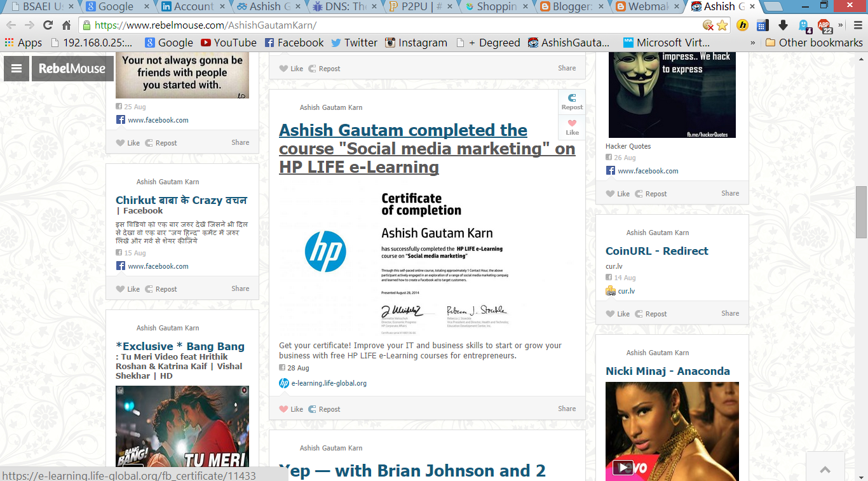
Task: Open the YouTube bookmark
Action: pos(229,43)
